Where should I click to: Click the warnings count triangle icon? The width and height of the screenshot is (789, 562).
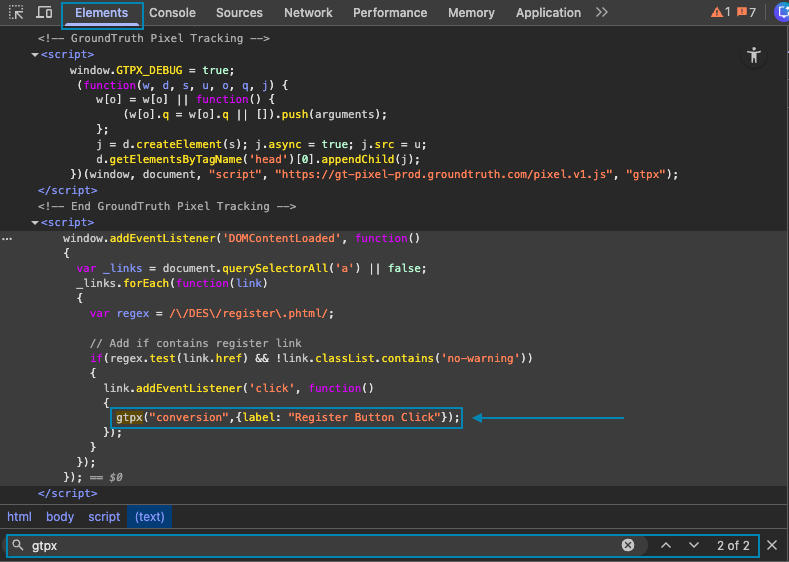pos(719,13)
